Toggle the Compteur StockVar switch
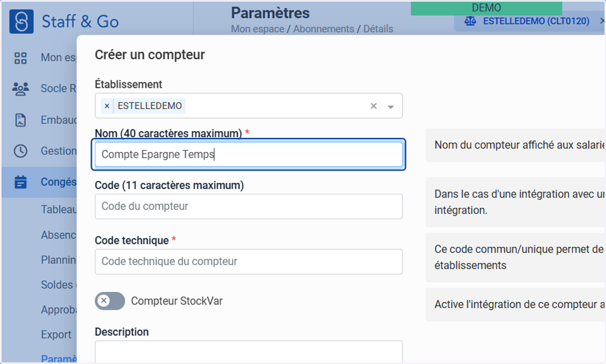Image resolution: width=606 pixels, height=364 pixels. coord(110,301)
